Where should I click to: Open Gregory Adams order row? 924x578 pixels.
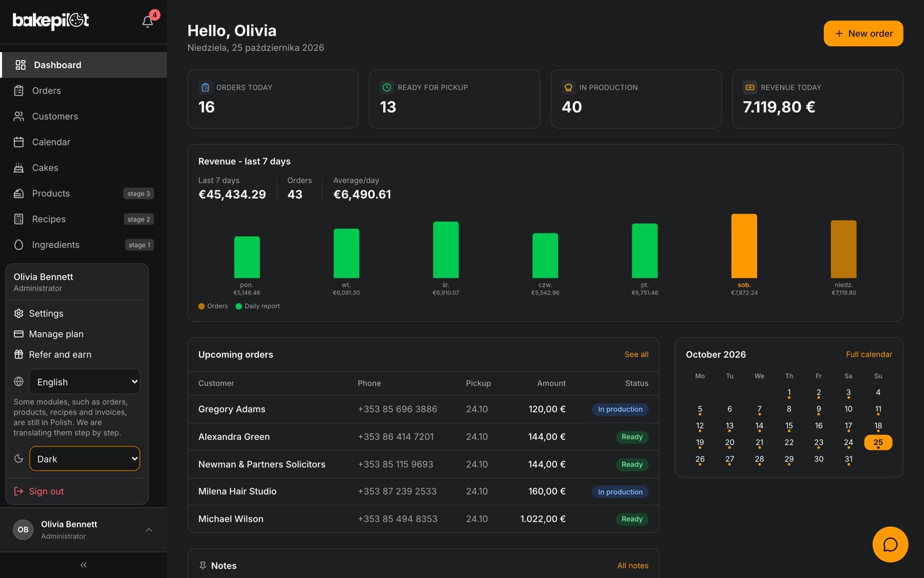coord(423,409)
